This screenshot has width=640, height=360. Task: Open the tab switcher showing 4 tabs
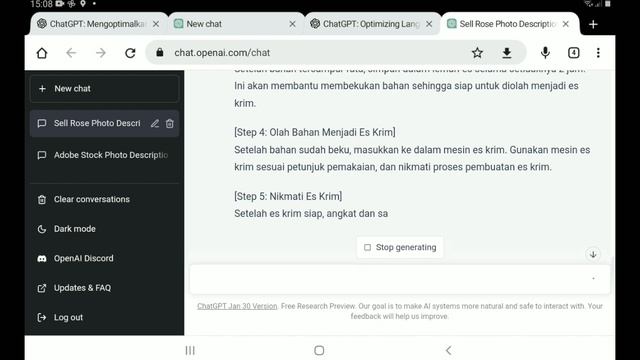point(573,53)
